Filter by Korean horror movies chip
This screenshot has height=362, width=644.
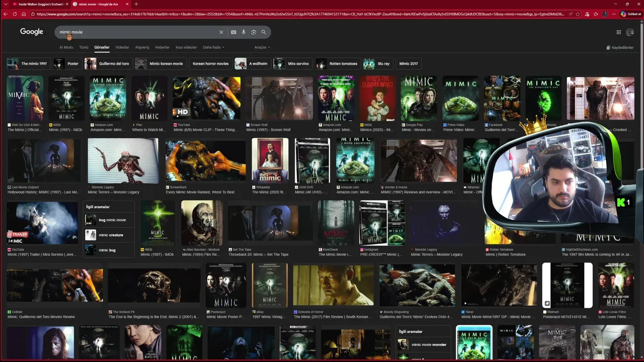click(x=210, y=64)
